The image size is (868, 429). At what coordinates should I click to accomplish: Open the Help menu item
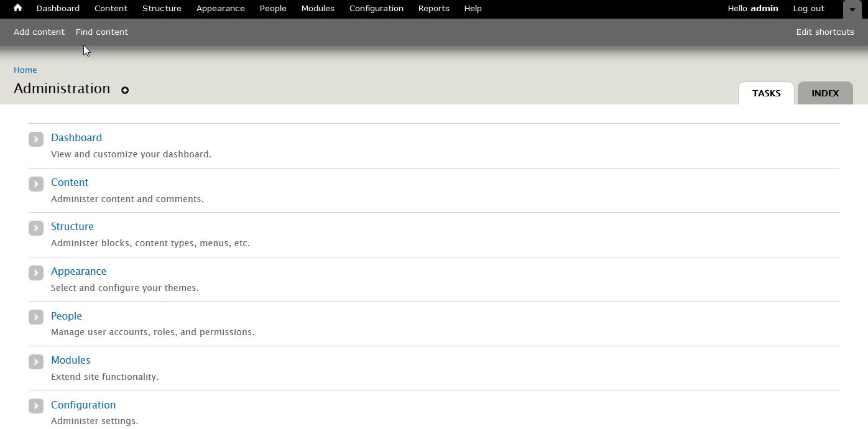pos(473,9)
